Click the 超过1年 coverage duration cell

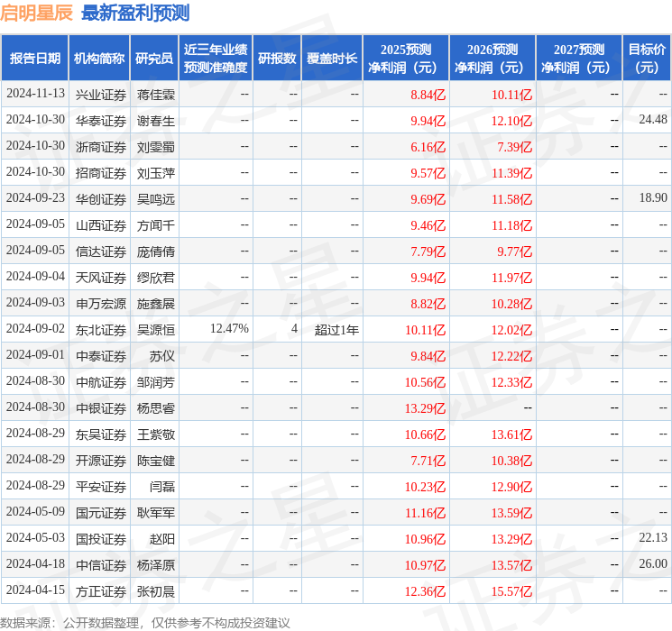336,330
